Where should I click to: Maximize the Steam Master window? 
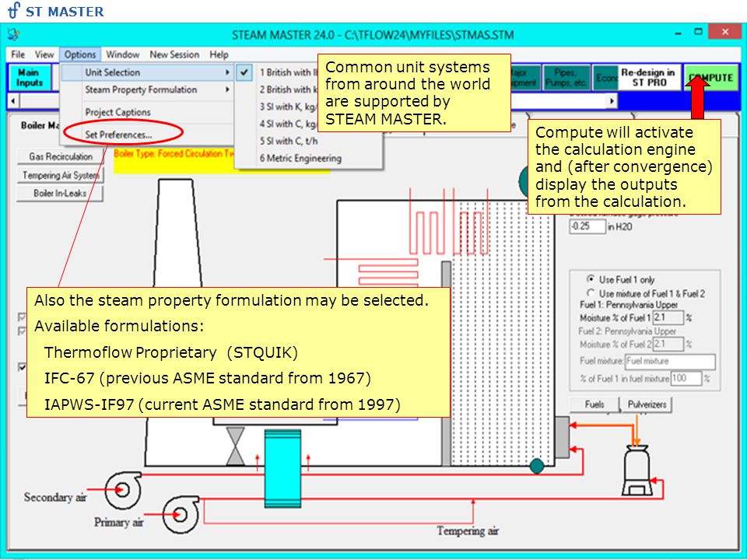(x=699, y=32)
